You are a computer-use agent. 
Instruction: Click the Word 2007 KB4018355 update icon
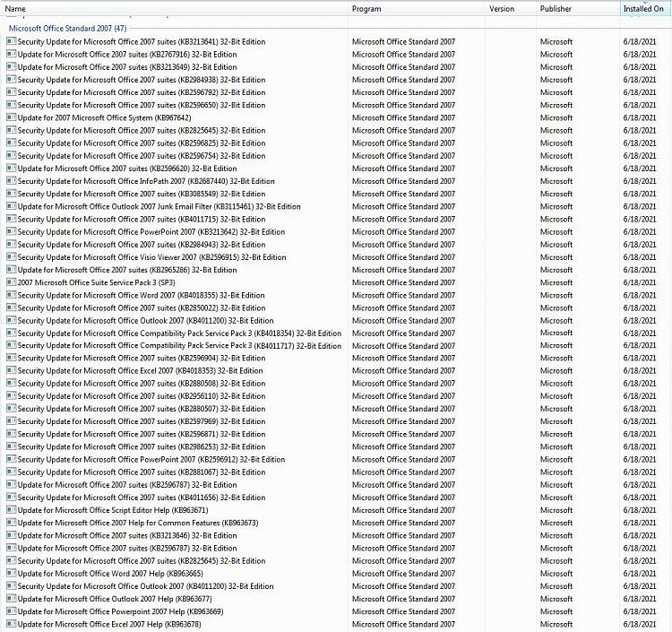click(11, 295)
